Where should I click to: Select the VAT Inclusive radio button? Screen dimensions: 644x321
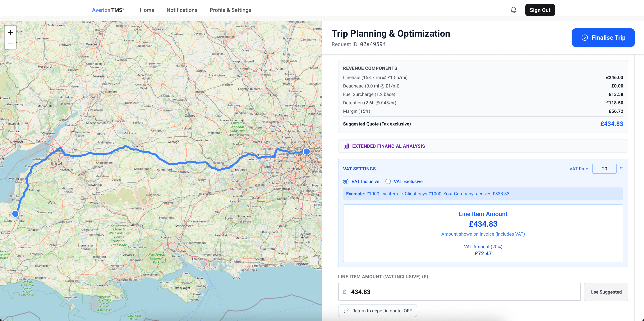pos(346,181)
